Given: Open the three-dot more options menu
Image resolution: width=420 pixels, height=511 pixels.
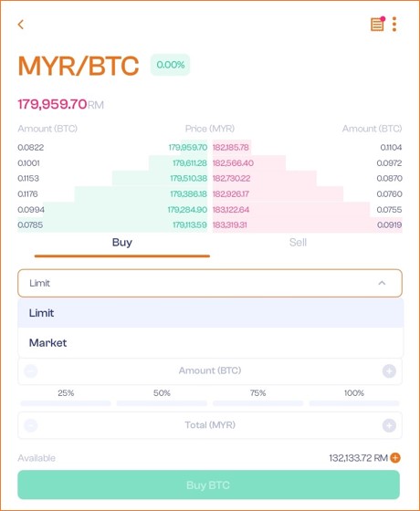Looking at the screenshot, I should 394,24.
